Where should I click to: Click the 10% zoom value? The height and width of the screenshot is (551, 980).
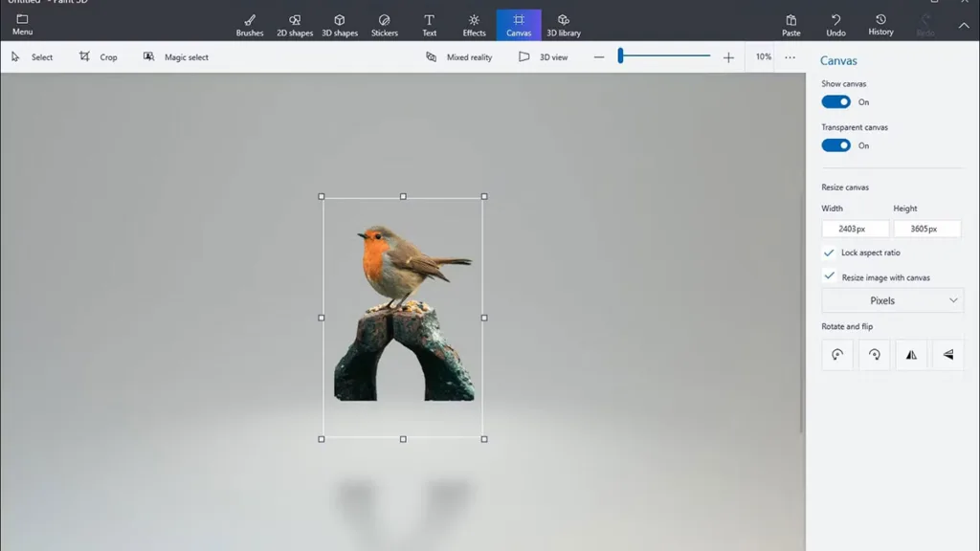click(x=763, y=56)
